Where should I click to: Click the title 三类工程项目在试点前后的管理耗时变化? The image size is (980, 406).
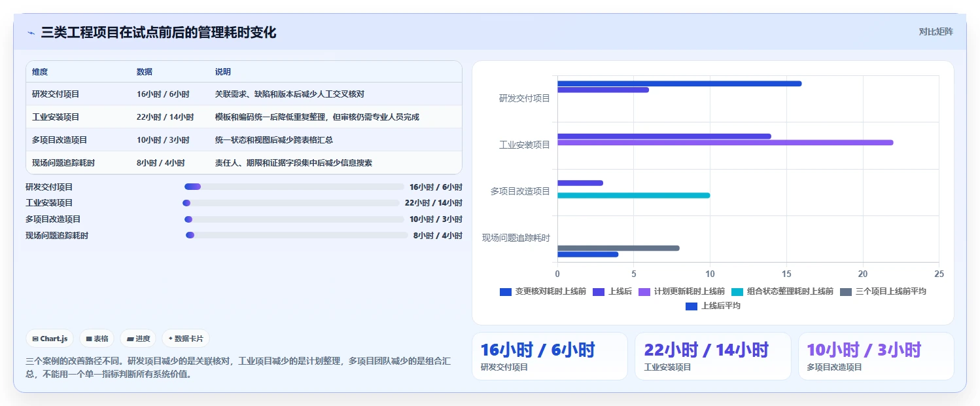158,33
